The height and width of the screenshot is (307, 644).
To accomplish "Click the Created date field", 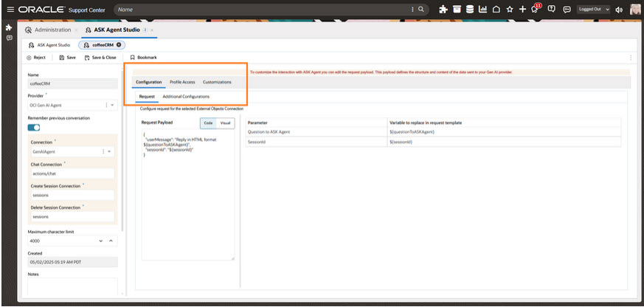I will (73, 262).
